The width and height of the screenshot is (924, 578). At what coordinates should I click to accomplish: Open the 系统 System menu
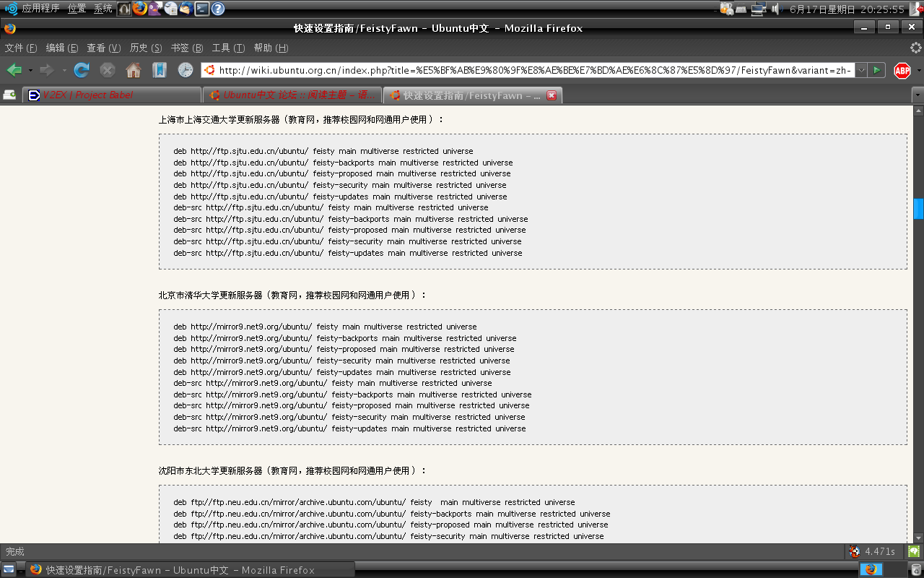coord(103,9)
